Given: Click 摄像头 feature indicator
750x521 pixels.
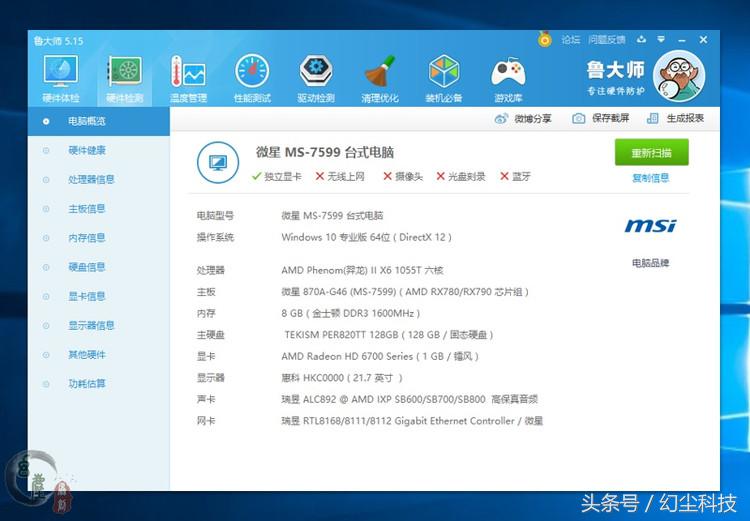Looking at the screenshot, I should tap(403, 177).
